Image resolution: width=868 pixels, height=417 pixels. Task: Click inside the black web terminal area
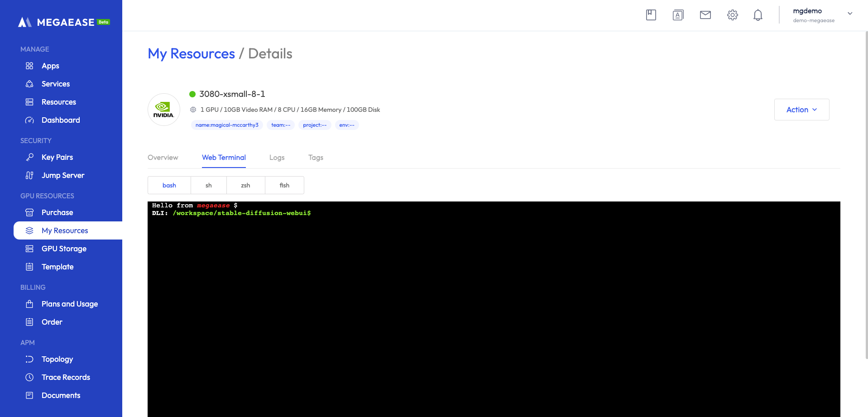coord(494,308)
